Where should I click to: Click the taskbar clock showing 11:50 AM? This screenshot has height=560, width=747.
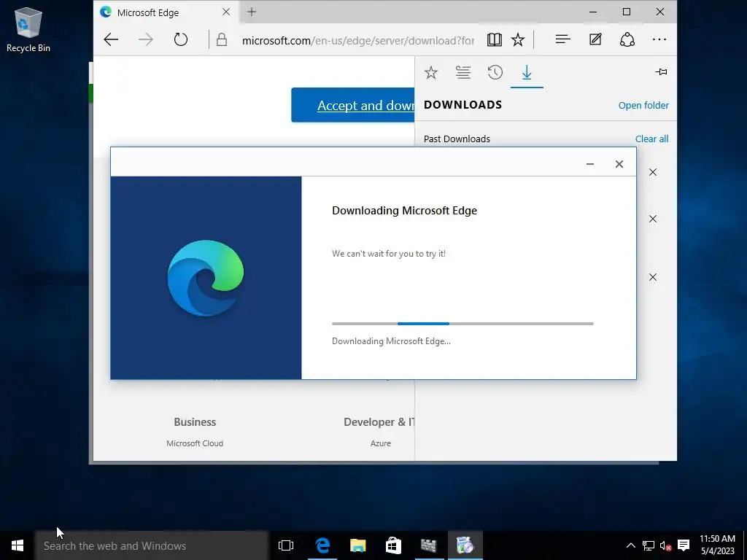718,545
